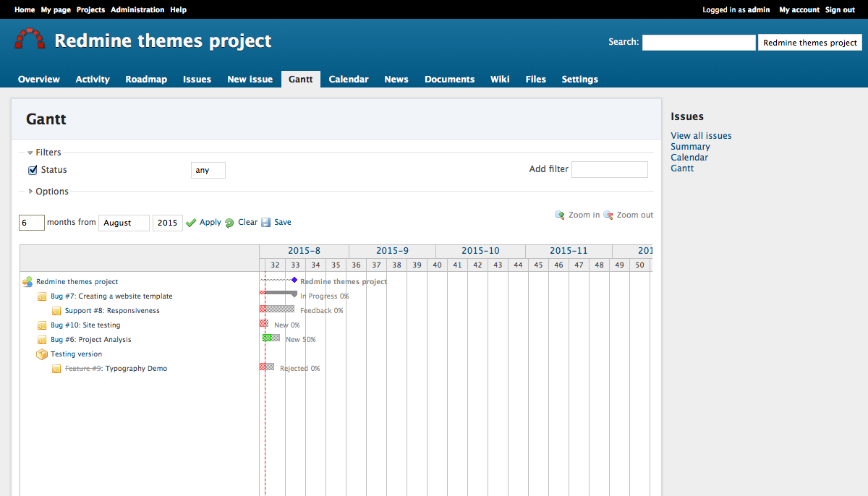Click the 2015-9 month header link
Screen dimensions: 868x496
coord(392,251)
